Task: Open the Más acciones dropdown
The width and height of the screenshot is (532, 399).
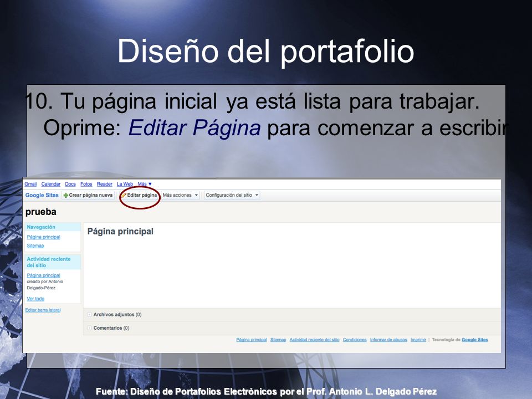Action: point(180,195)
